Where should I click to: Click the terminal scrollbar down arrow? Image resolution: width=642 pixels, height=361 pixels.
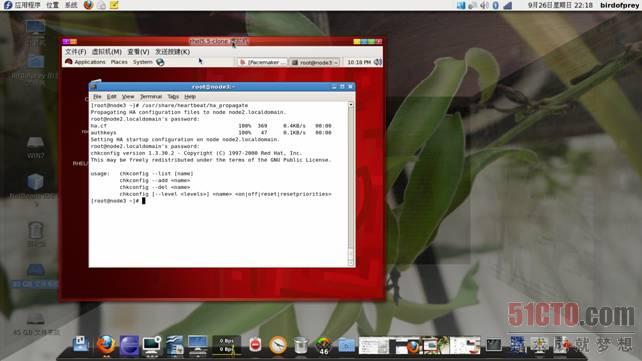click(350, 263)
